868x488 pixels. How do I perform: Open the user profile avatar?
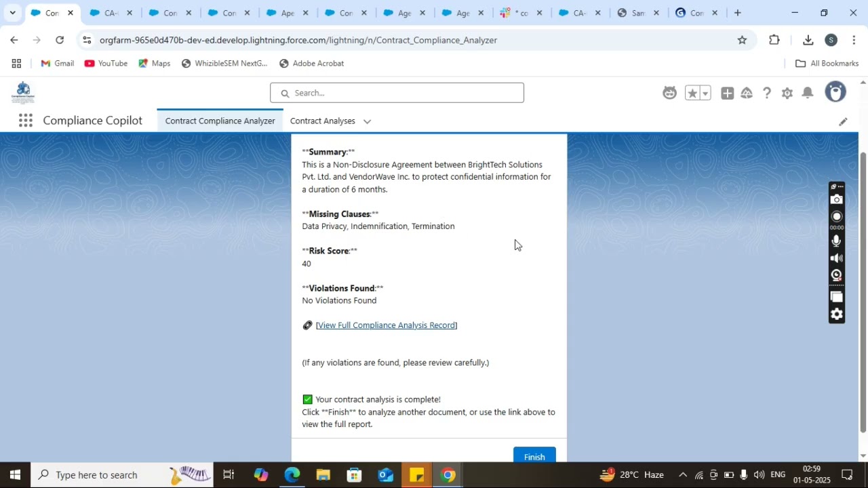click(x=835, y=92)
